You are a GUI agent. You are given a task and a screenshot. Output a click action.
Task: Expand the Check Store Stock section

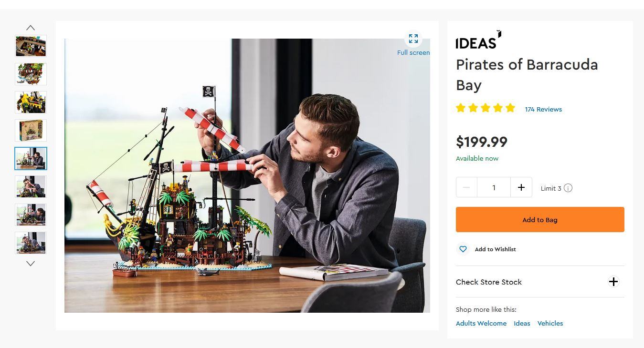coord(613,282)
